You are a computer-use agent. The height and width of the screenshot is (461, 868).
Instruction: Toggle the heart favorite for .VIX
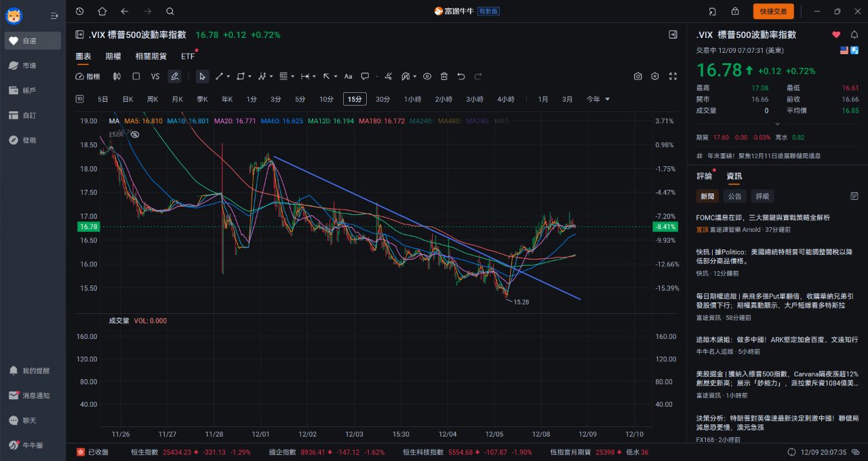[836, 35]
